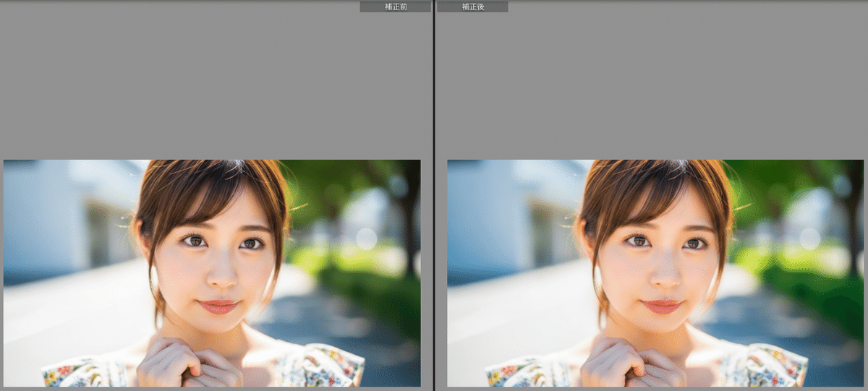This screenshot has height=391, width=868.
Task: Click the woman's lips in the 補正前 photo
Action: coord(218,306)
